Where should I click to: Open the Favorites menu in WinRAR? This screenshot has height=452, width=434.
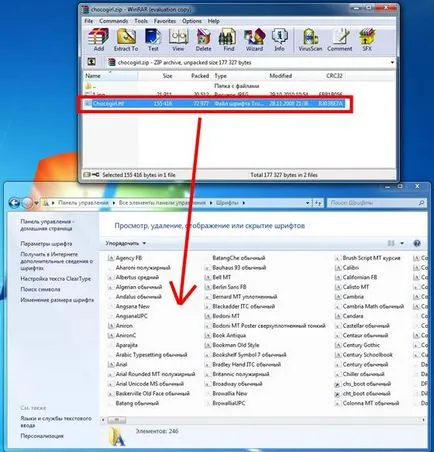(x=165, y=21)
